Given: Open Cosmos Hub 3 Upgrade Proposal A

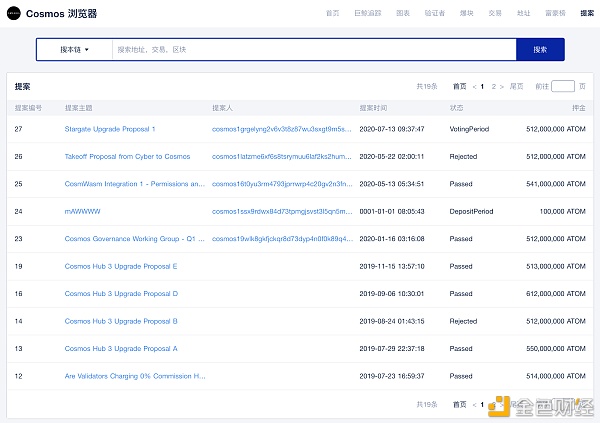Looking at the screenshot, I should (x=121, y=349).
